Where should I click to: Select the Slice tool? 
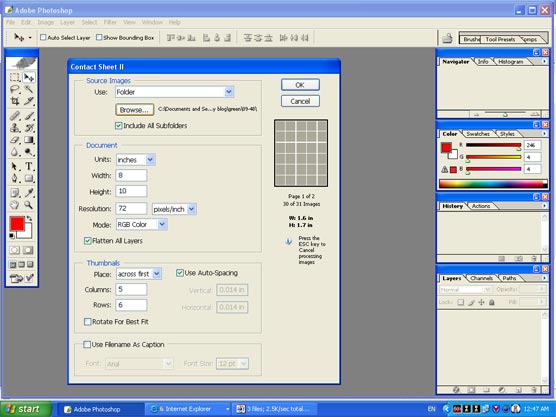coord(29,101)
